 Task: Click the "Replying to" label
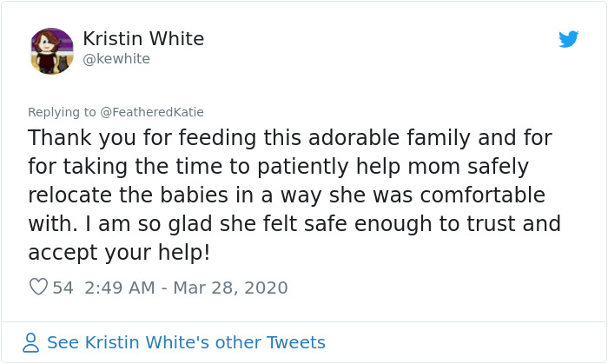62,112
